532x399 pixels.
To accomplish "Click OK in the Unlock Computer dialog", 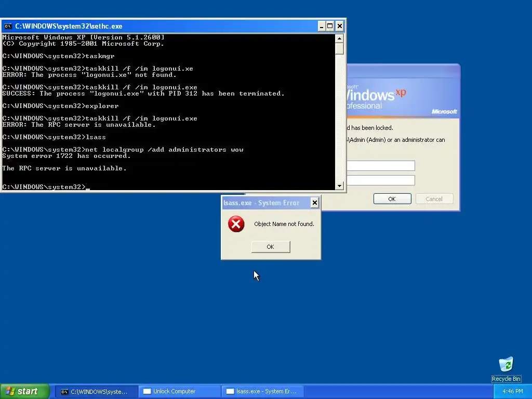I will click(392, 199).
